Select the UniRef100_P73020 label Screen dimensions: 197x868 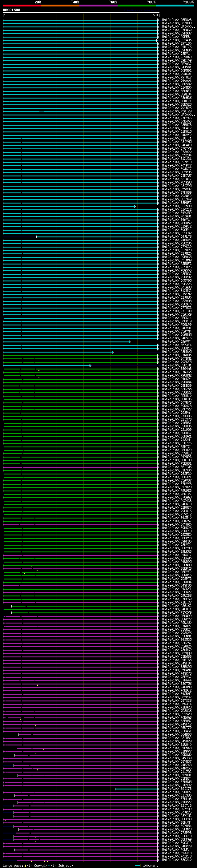[x=177, y=152]
